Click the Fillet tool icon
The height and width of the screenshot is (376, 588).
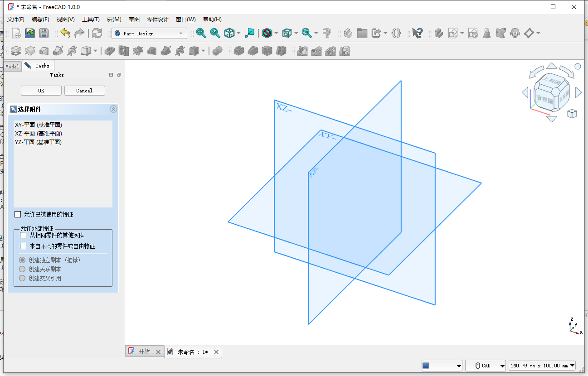pos(239,51)
